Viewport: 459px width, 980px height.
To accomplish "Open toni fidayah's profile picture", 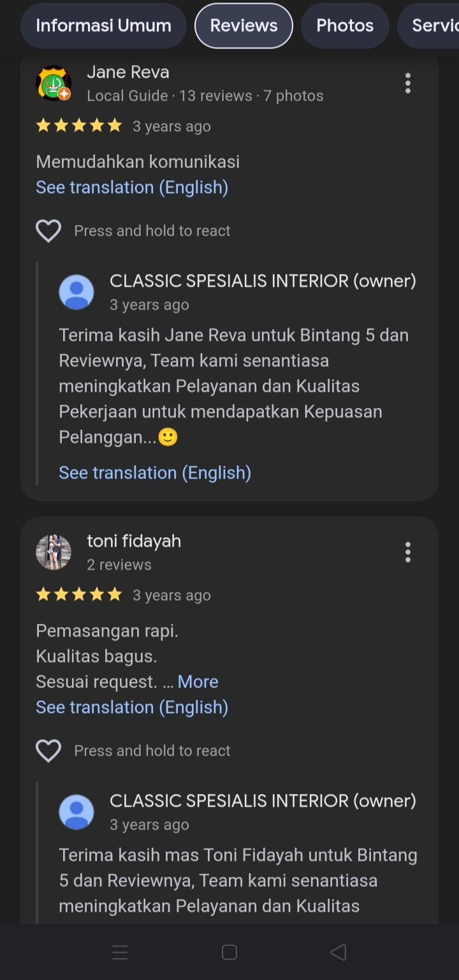I will (x=54, y=552).
